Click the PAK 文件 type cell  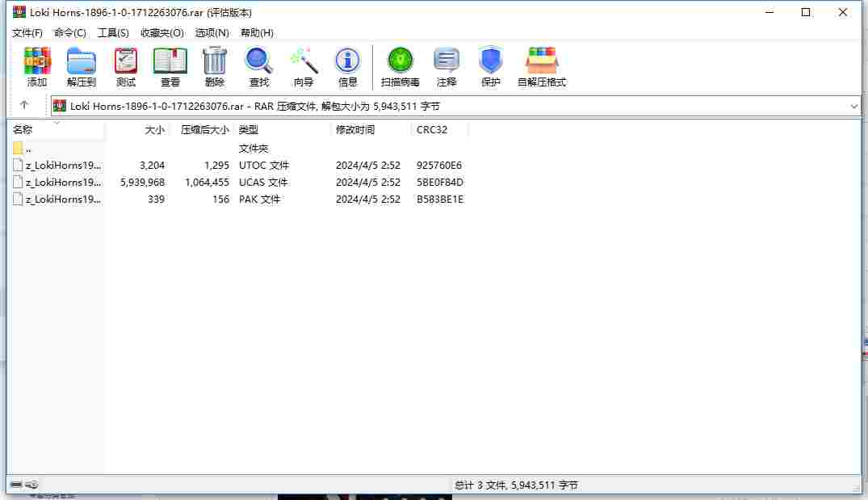coord(260,200)
